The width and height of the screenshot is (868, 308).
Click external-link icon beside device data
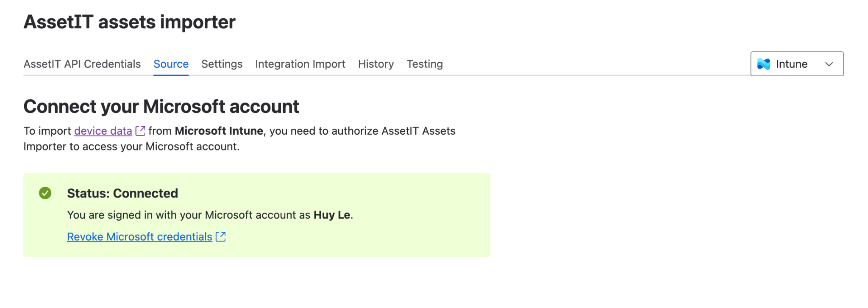(x=140, y=131)
